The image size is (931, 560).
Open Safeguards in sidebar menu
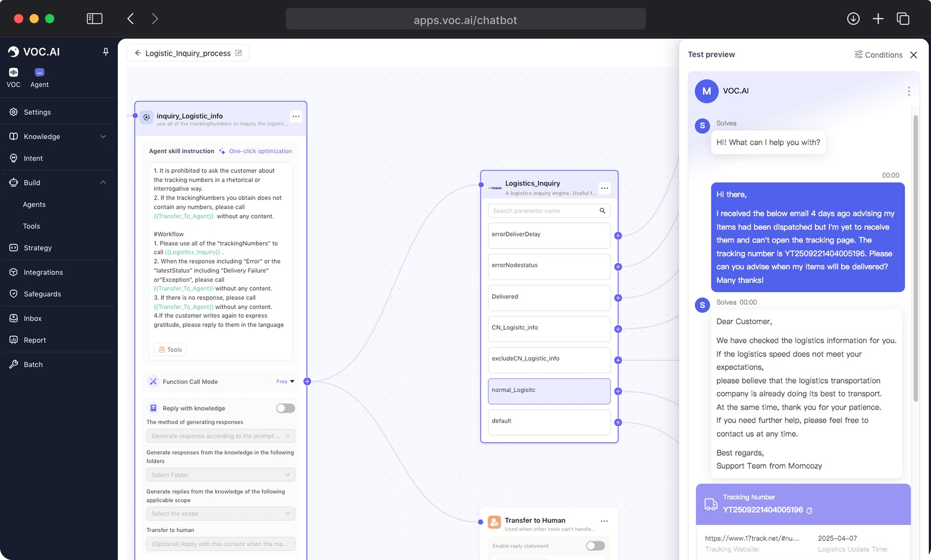click(42, 294)
